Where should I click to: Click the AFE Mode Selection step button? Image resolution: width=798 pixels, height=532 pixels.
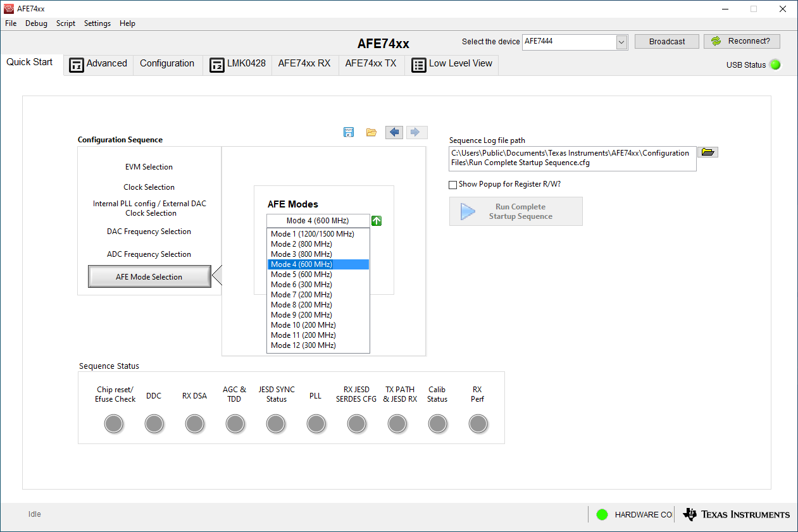tap(149, 277)
